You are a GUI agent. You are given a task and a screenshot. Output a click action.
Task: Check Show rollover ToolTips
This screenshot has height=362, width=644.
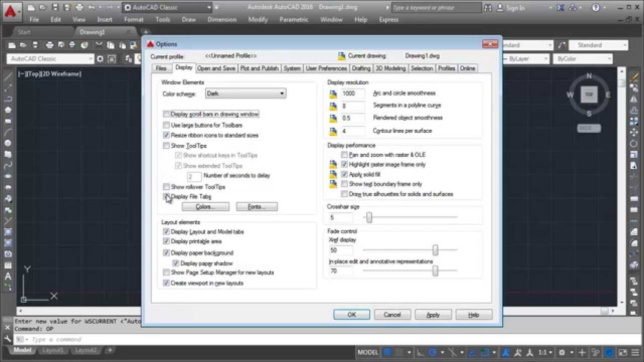[167, 187]
